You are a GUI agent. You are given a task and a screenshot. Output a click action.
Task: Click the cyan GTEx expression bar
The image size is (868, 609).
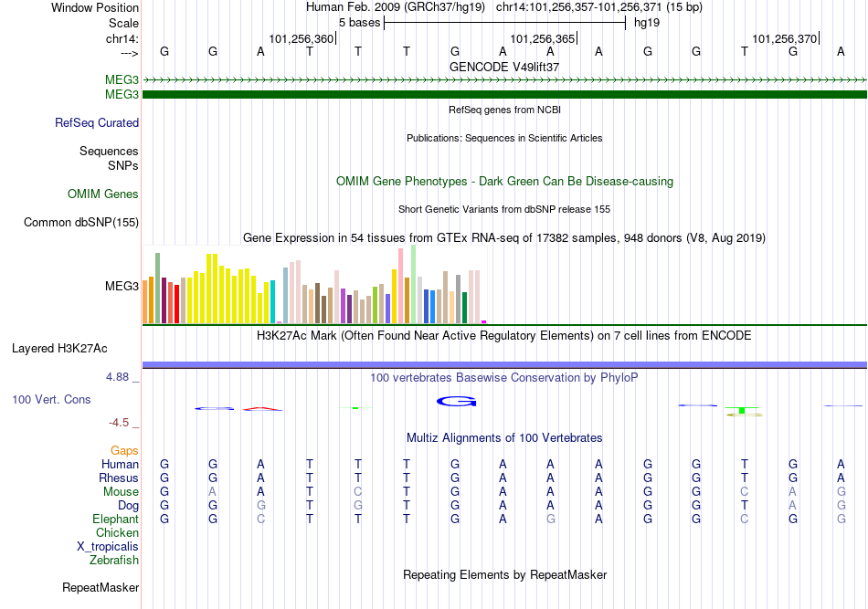(x=272, y=302)
